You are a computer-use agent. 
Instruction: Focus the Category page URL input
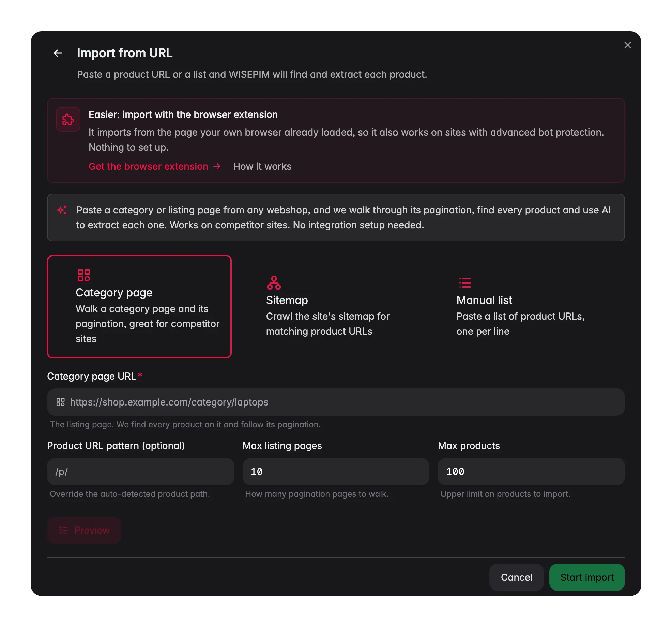336,402
